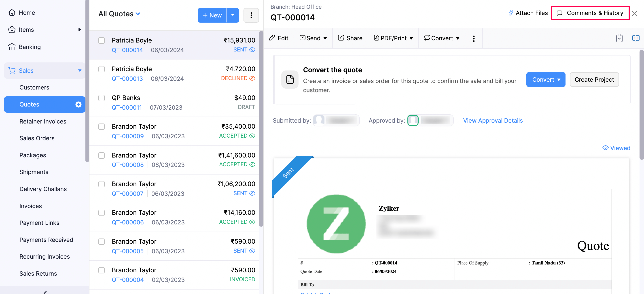Click the Attach Files paperclip icon
644x294 pixels.
511,13
